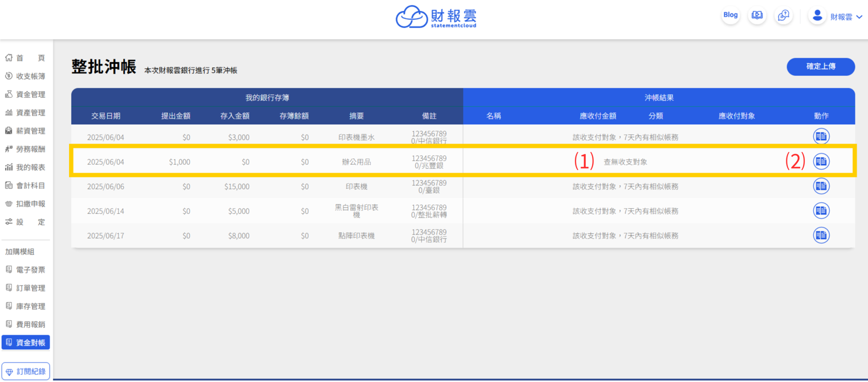Click the 2025/06/14 date cell
Screen dimensions: 868x382
106,211
